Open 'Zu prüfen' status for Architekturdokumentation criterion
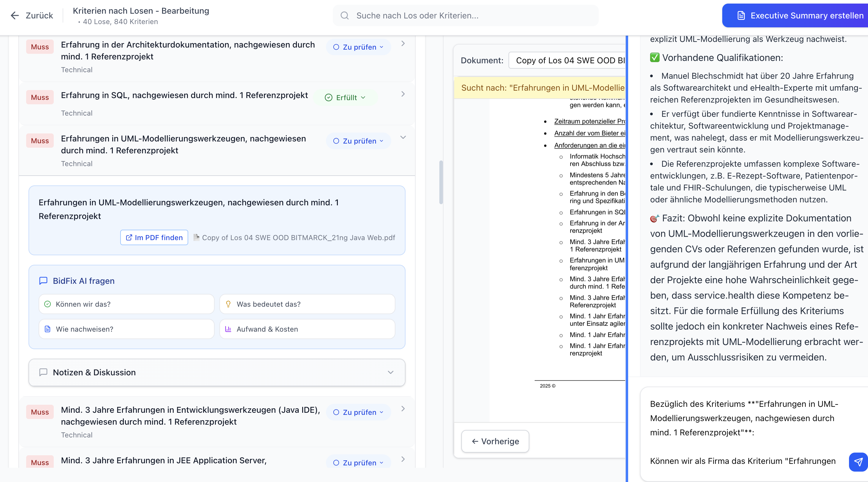The height and width of the screenshot is (482, 868). 358,47
